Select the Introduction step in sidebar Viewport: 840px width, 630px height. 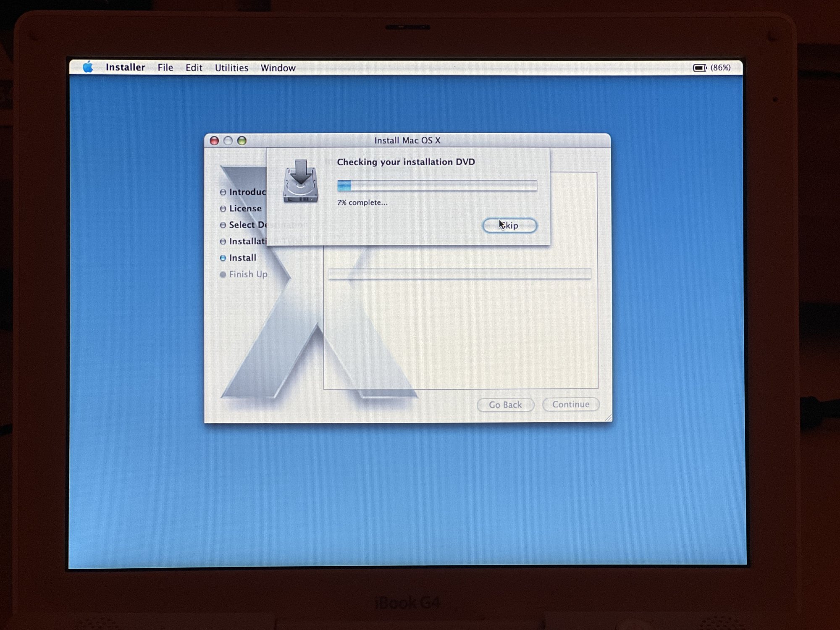click(243, 192)
